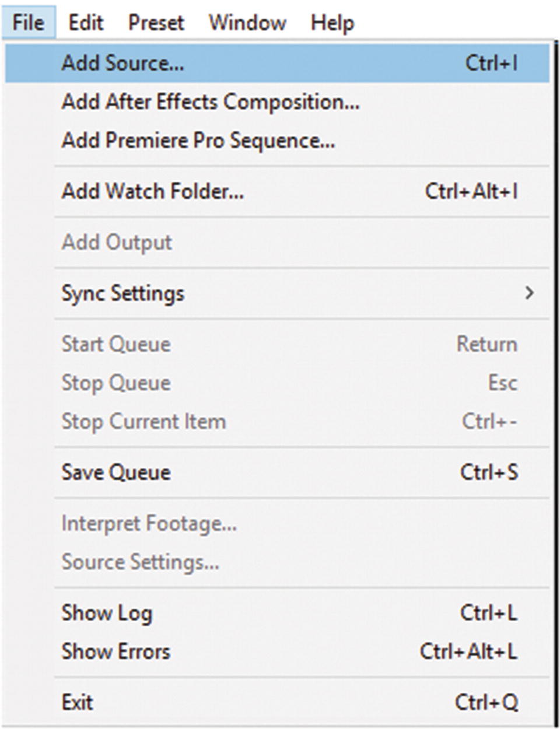Click Source Settings menu entry

tap(141, 562)
